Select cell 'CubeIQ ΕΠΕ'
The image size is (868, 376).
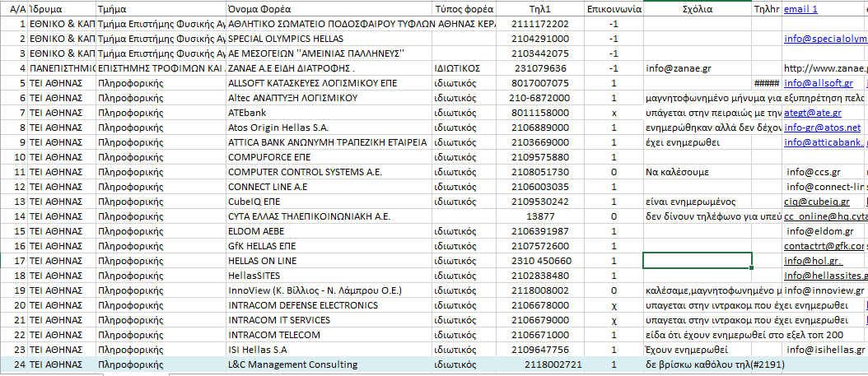(329, 202)
